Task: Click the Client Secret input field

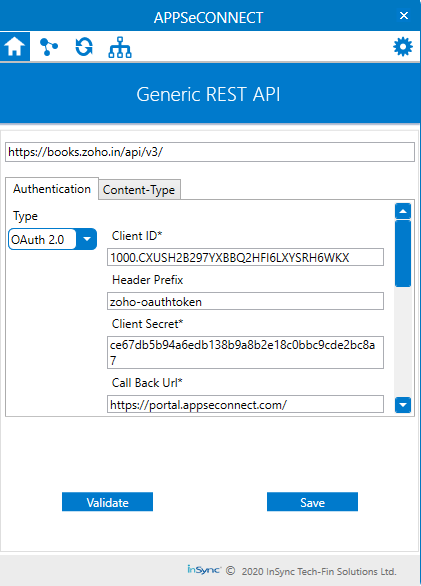Action: pyautogui.click(x=245, y=352)
